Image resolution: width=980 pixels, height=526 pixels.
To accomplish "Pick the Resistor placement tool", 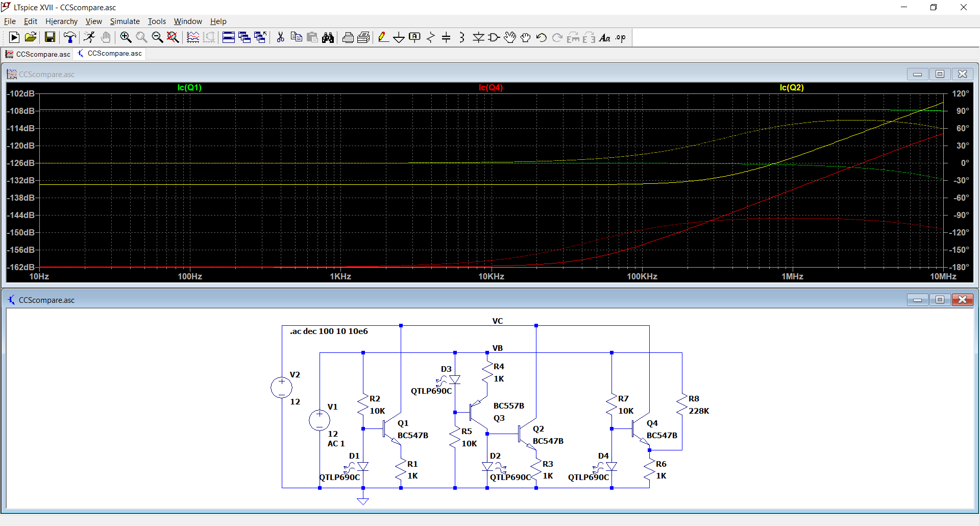I will (431, 37).
